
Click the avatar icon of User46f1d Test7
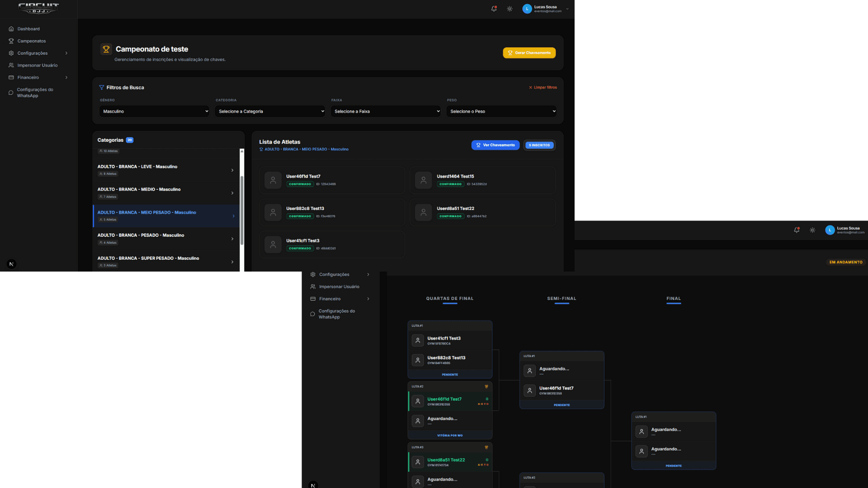tap(273, 180)
